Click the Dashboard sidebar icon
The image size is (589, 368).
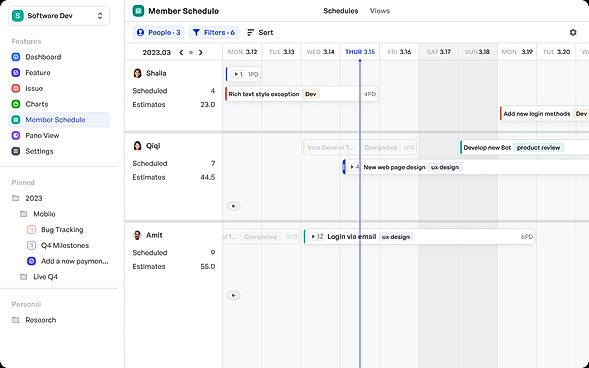[16, 57]
